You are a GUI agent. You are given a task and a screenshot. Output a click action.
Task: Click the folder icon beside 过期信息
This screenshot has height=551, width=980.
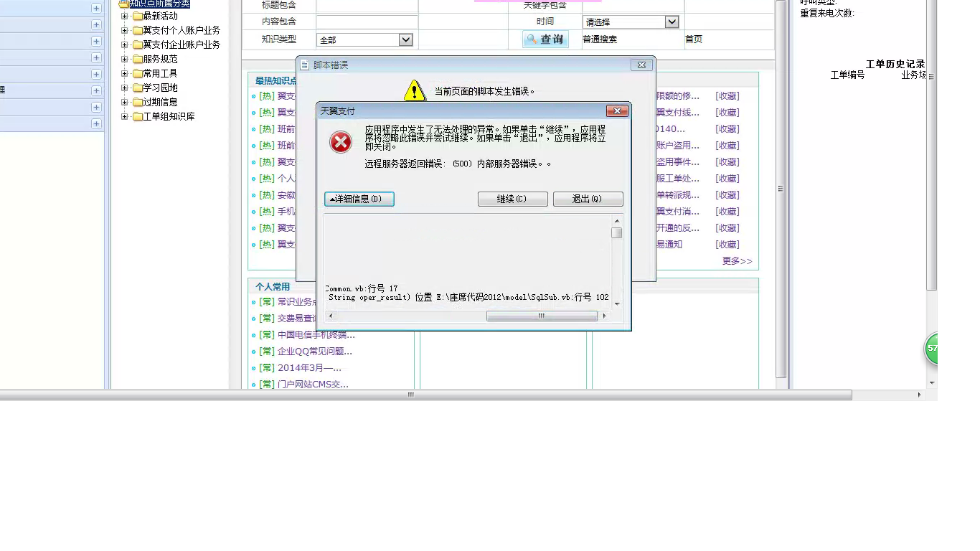pyautogui.click(x=138, y=102)
